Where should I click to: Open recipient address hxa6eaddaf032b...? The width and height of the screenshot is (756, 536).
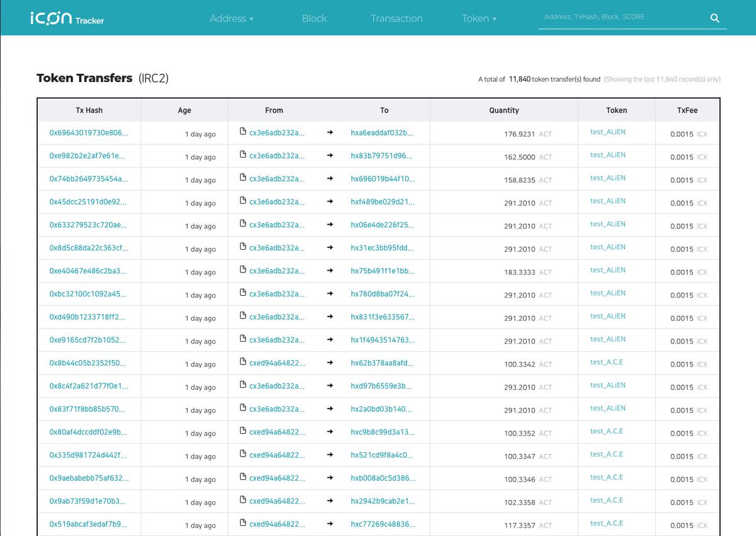tap(382, 133)
